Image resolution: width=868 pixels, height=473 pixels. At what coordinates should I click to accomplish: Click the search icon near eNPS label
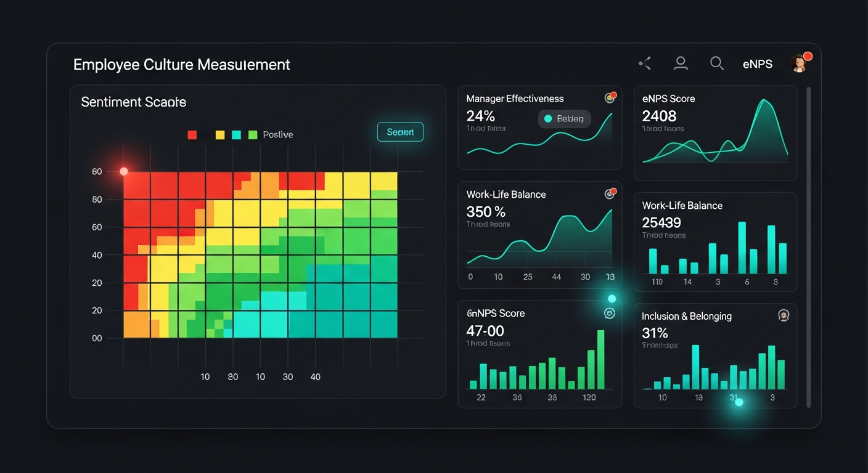(716, 63)
